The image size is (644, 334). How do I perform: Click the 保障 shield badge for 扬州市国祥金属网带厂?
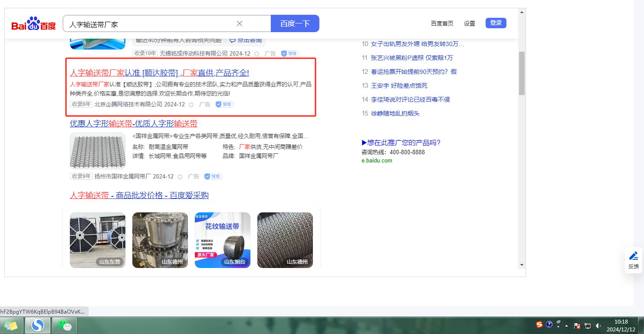(x=214, y=176)
